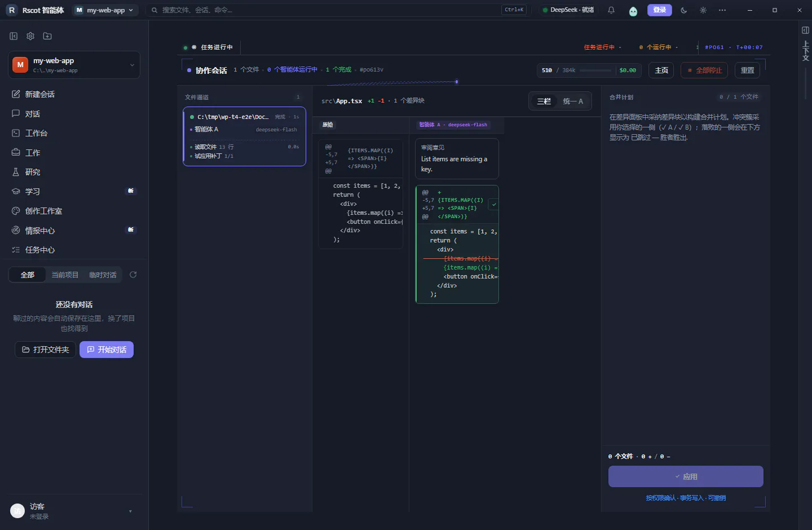Select the 临时对话 tab

click(x=103, y=275)
